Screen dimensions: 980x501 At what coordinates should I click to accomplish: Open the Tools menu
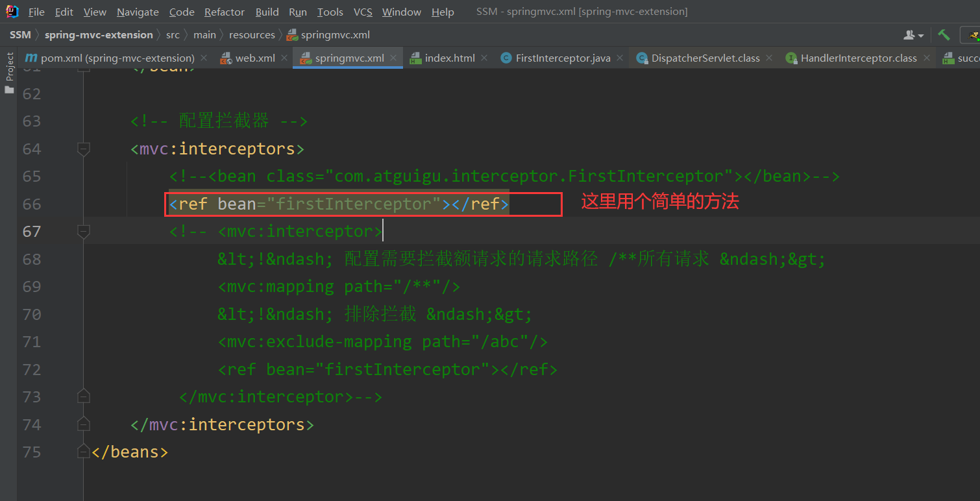(330, 12)
